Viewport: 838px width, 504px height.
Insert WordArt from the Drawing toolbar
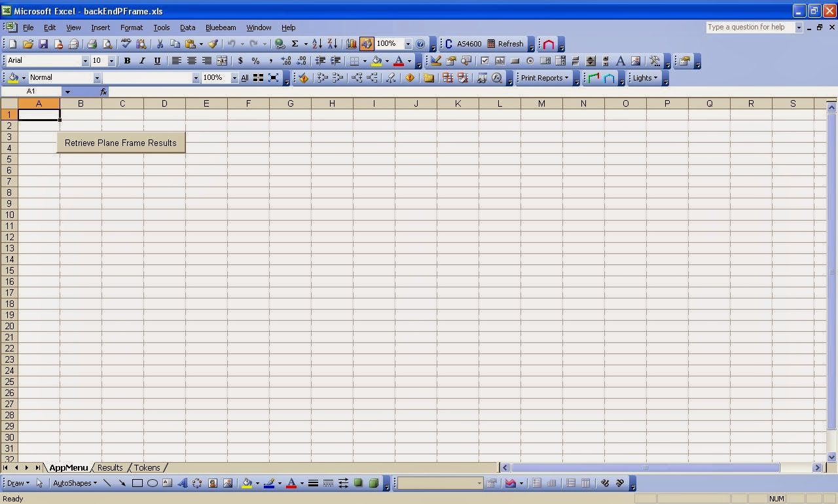click(182, 483)
